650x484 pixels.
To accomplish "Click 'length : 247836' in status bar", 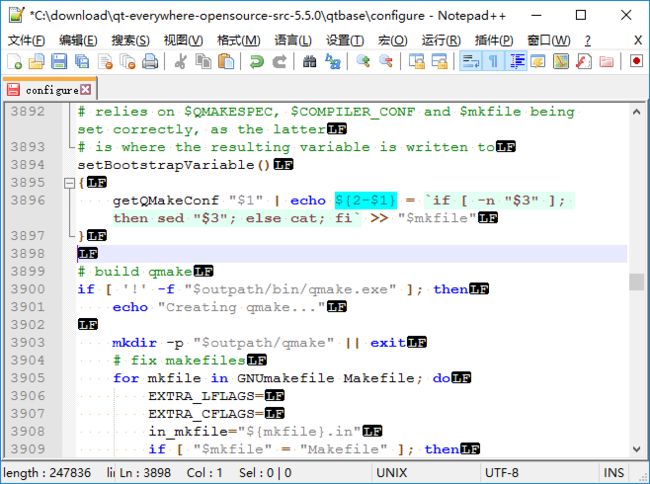I will coord(47,473).
